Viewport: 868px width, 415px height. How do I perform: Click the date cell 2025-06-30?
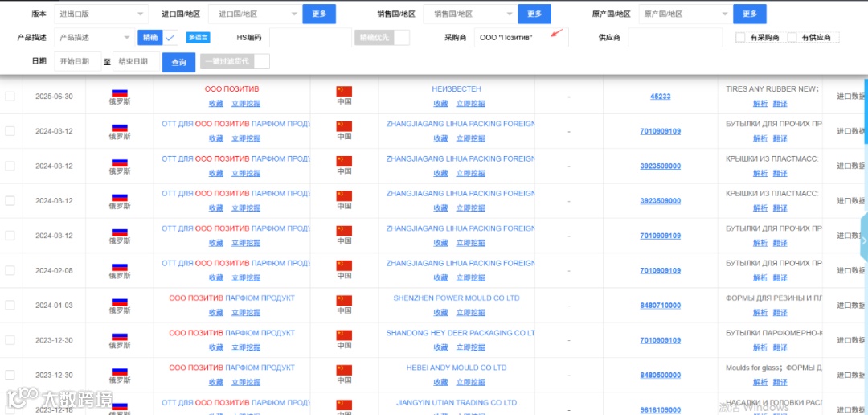(x=54, y=97)
